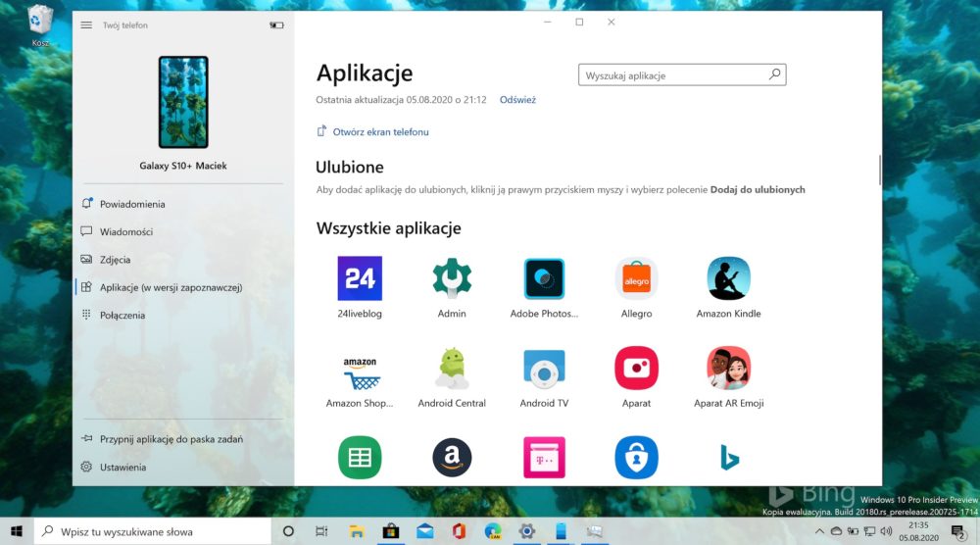
Task: Open the blue lock authenticator app icon
Action: [x=636, y=458]
